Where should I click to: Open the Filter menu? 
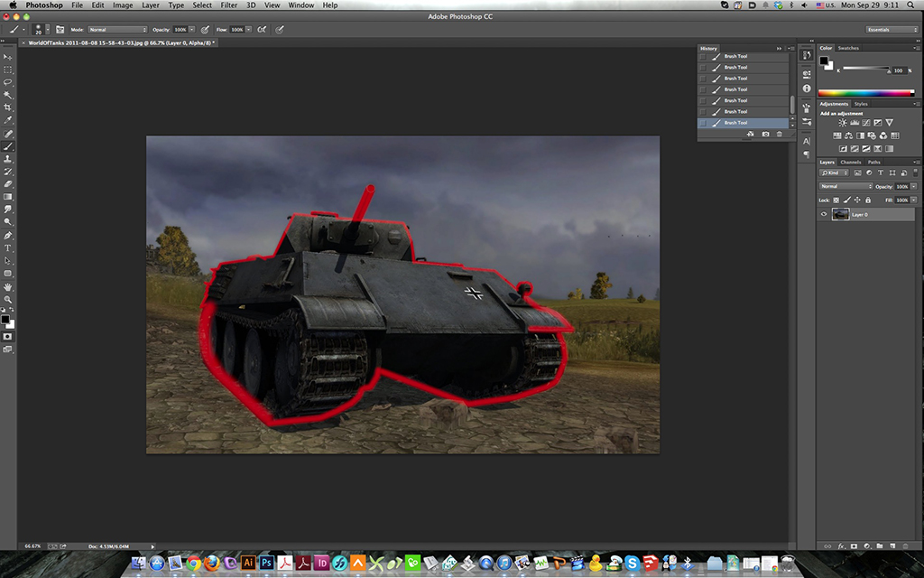point(228,5)
